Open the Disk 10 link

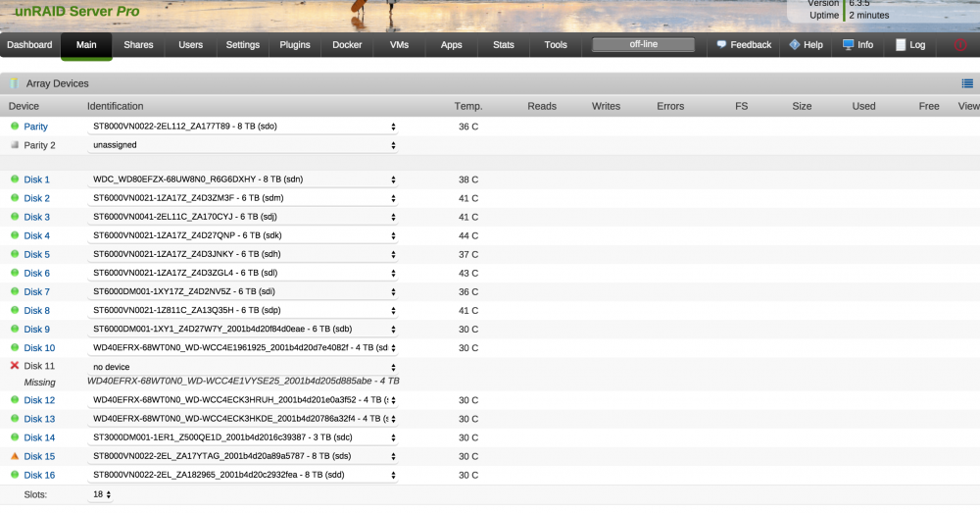pos(39,348)
